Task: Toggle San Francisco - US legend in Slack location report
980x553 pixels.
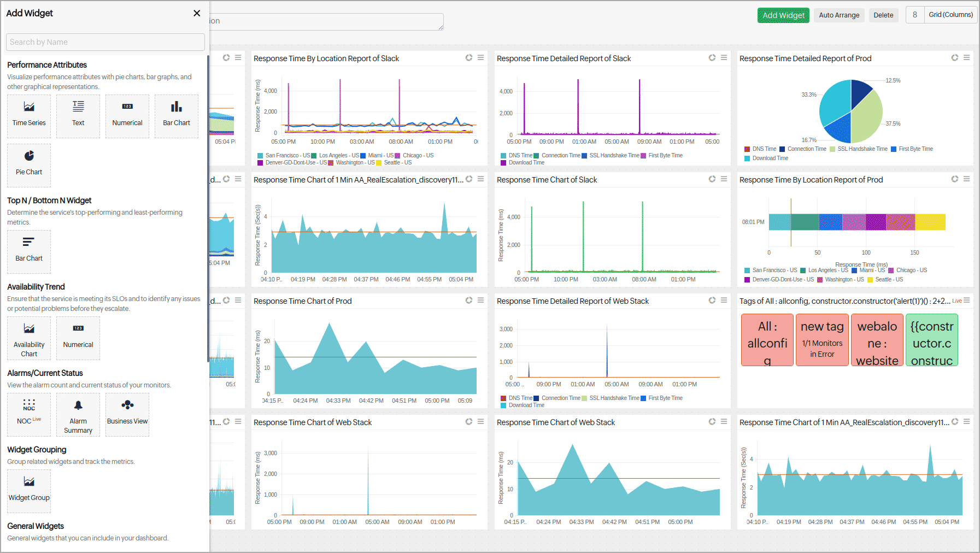Action: point(284,156)
